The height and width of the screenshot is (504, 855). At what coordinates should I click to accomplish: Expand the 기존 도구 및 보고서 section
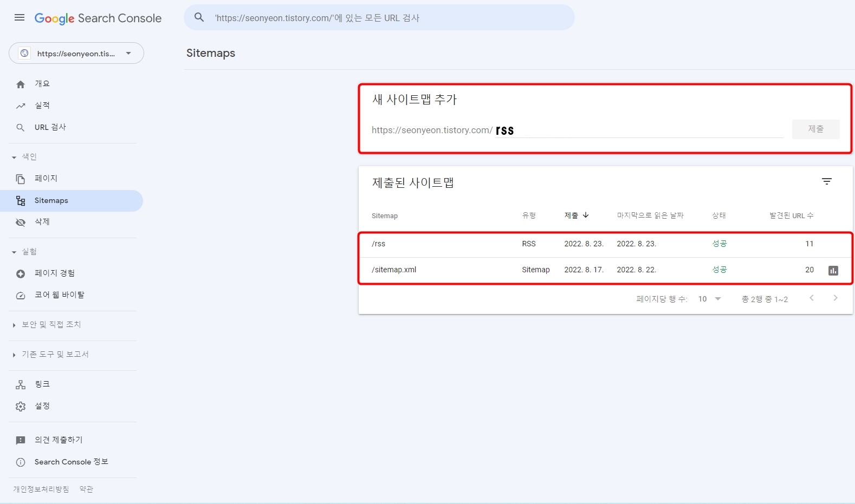[50, 355]
